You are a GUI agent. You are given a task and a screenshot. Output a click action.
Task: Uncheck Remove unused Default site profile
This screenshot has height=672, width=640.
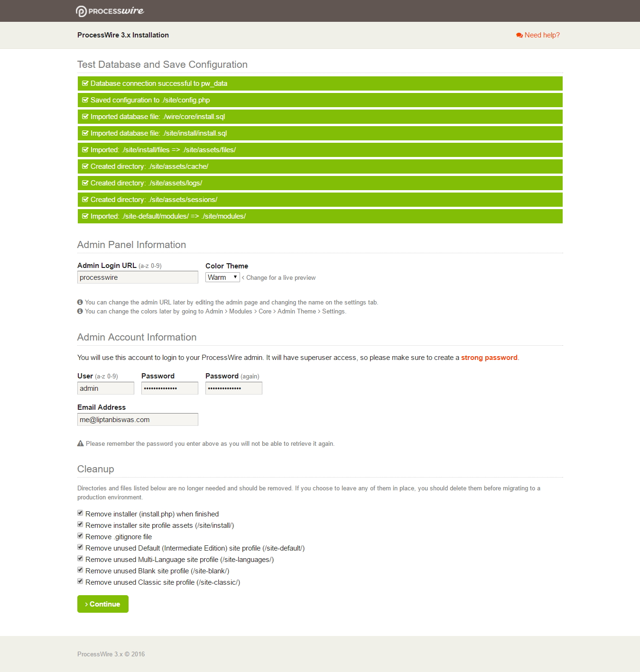pyautogui.click(x=80, y=547)
